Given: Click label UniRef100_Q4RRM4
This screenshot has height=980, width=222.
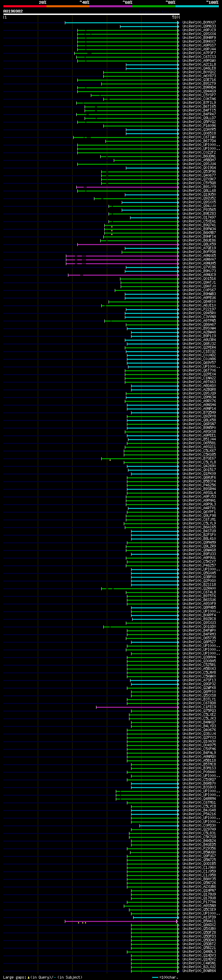Looking at the screenshot, I should (199, 799).
